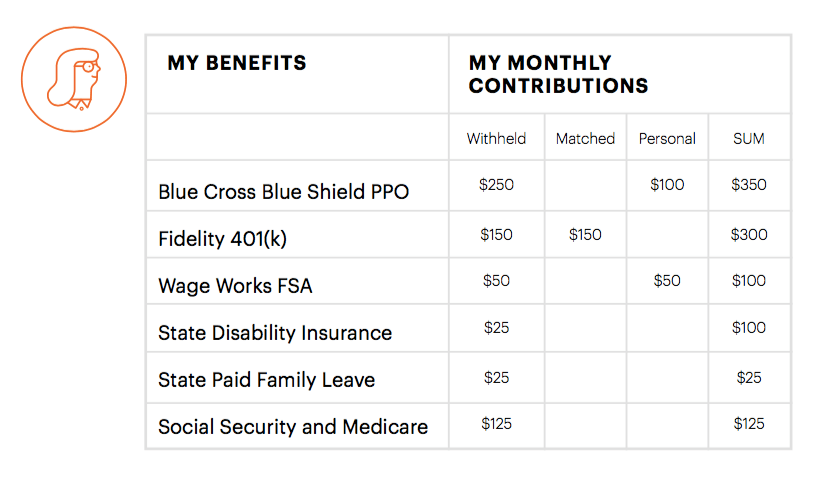The height and width of the screenshot is (493, 828).
Task: Click the $300 Fidelity 401(k) sum
Action: (x=749, y=235)
